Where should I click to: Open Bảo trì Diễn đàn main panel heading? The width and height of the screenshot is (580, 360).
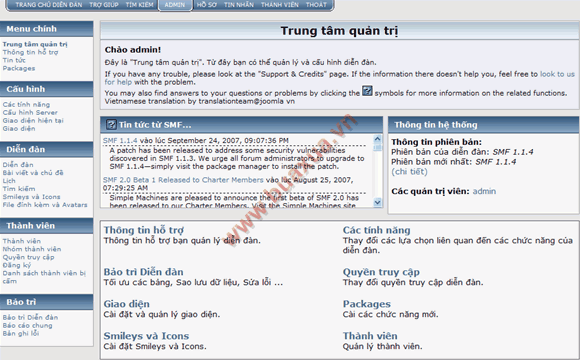pos(144,272)
